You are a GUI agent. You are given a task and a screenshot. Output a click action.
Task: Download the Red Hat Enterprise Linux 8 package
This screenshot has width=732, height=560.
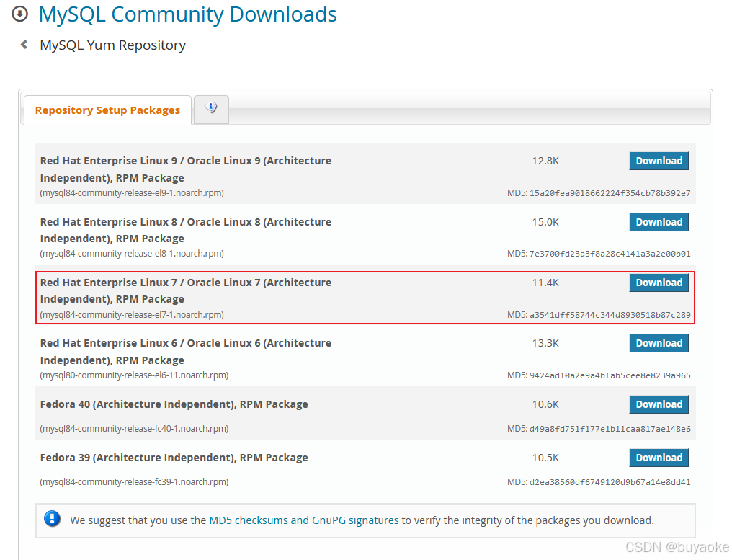pyautogui.click(x=658, y=222)
